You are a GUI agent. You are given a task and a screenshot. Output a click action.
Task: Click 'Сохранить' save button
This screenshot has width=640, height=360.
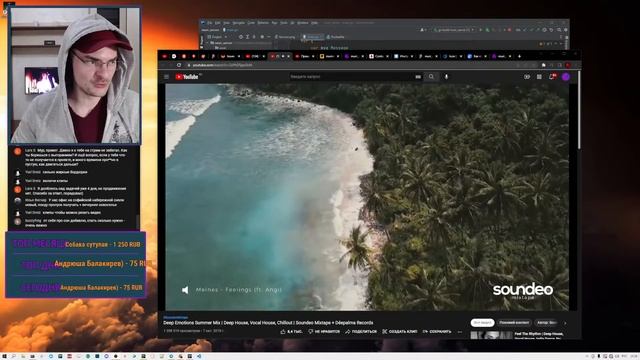(437, 331)
